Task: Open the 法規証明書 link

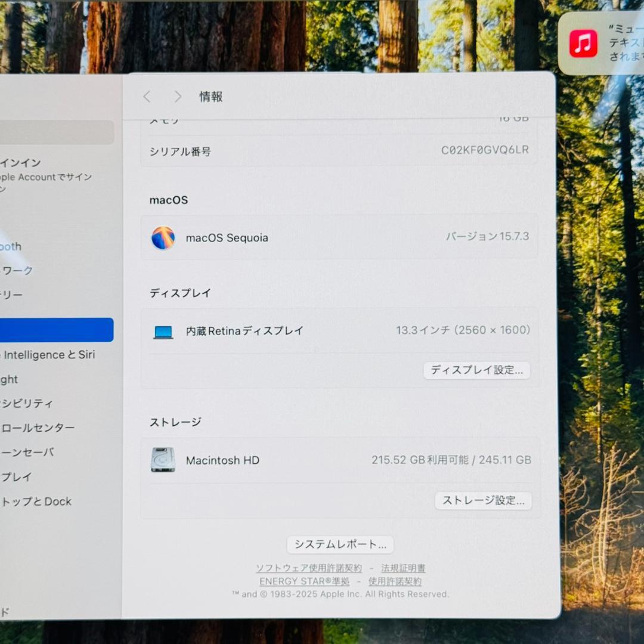Action: [x=403, y=569]
